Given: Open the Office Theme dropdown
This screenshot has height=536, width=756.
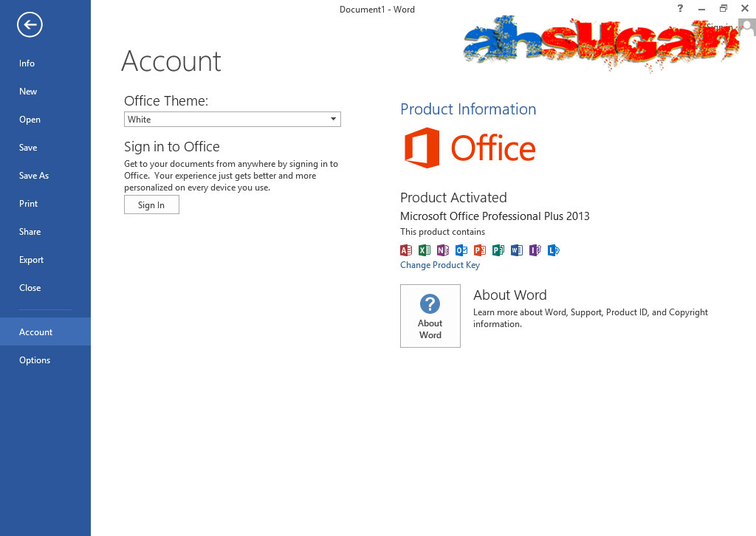Looking at the screenshot, I should click(x=334, y=119).
